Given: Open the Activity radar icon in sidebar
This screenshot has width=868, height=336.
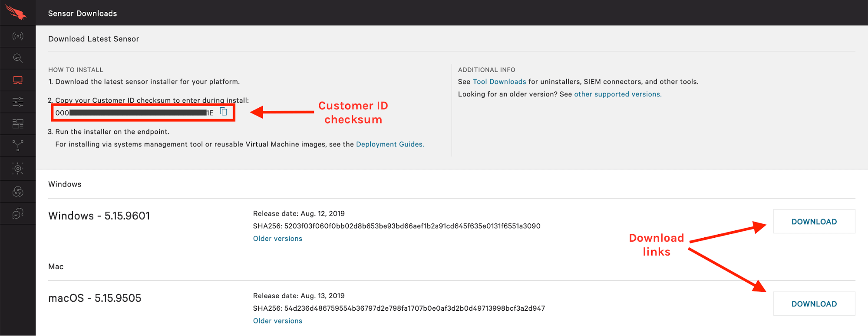Looking at the screenshot, I should coord(18,36).
